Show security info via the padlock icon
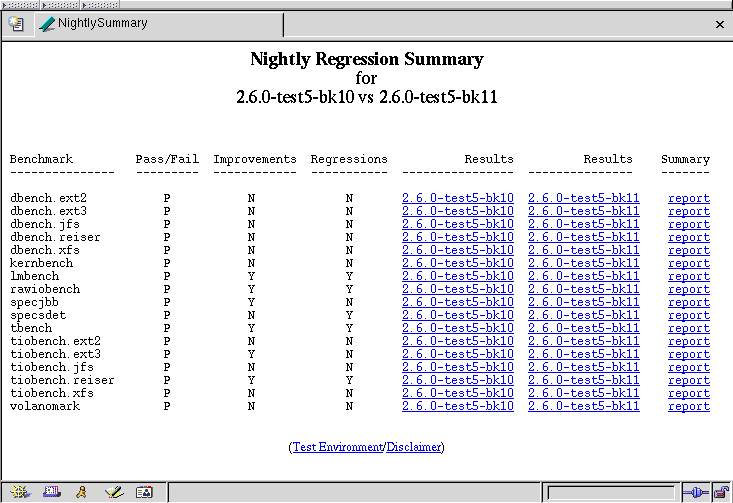Image resolution: width=733 pixels, height=503 pixels. [720, 492]
